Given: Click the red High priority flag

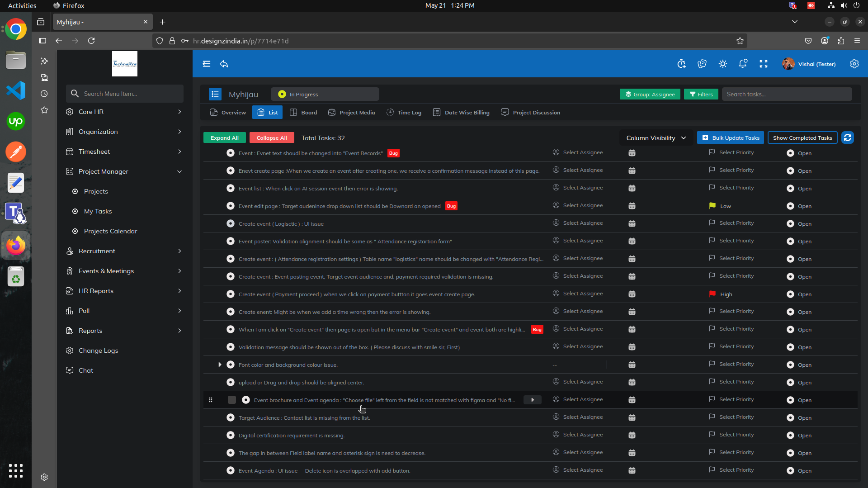Looking at the screenshot, I should click(712, 294).
